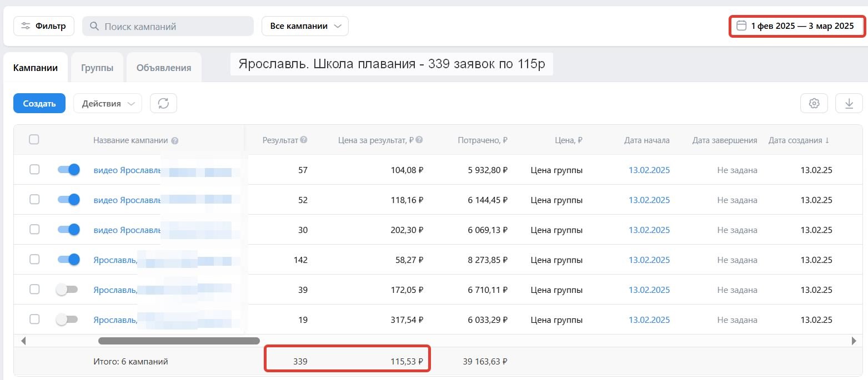Viewport: 868px width, 380px height.
Task: Click help icon next to Результат
Action: pos(304,140)
